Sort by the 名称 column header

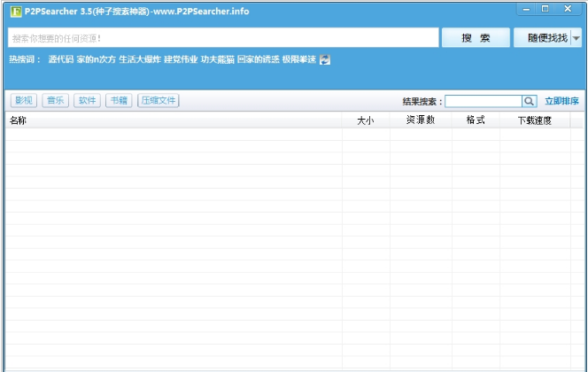[174, 120]
